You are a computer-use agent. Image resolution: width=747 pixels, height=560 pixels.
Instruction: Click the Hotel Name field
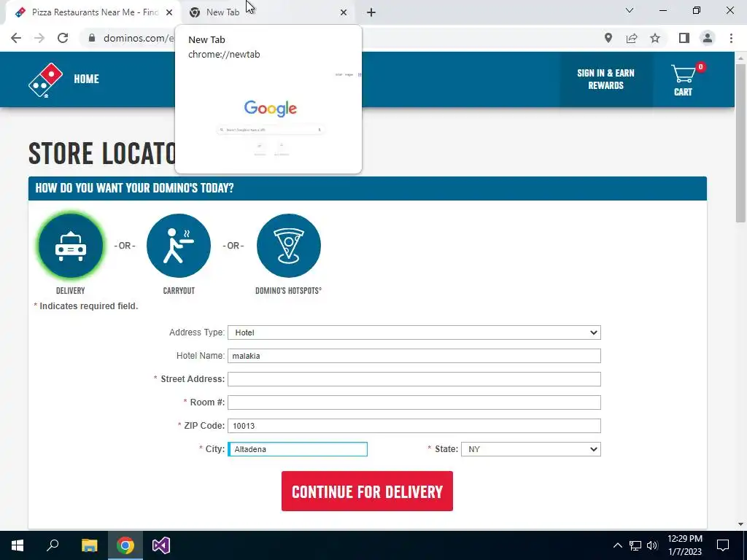point(414,356)
